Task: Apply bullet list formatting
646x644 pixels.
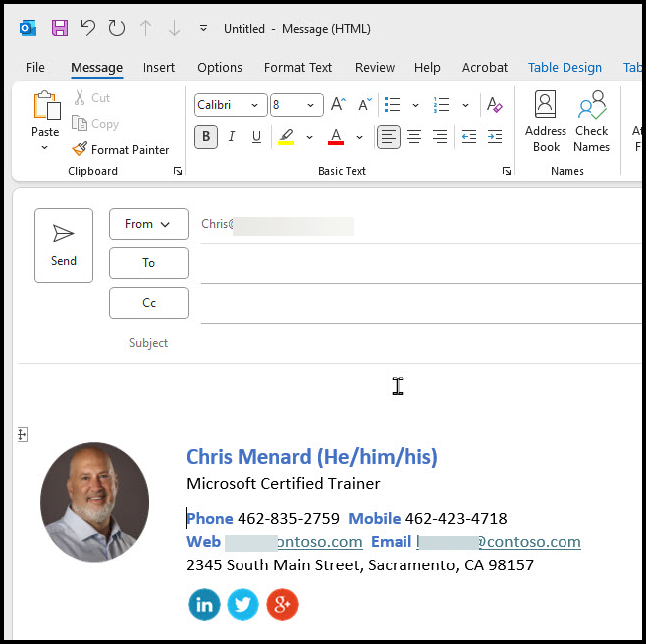Action: click(392, 105)
